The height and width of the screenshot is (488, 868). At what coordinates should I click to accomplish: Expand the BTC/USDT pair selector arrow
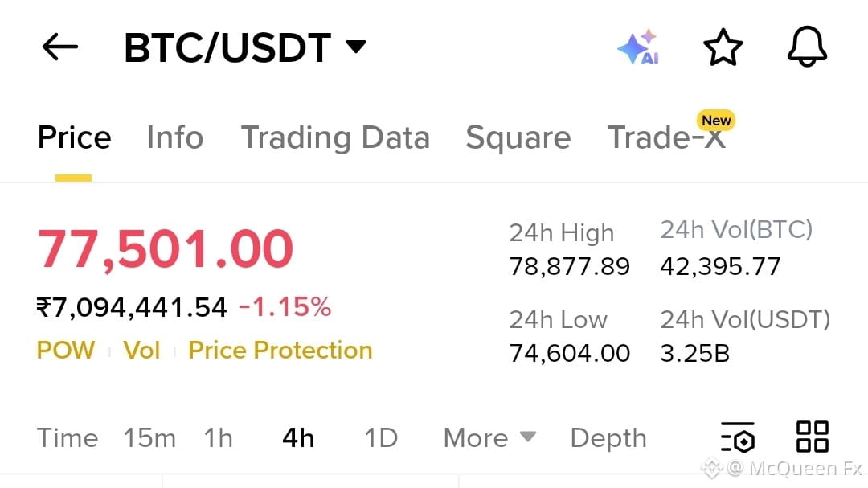click(356, 47)
